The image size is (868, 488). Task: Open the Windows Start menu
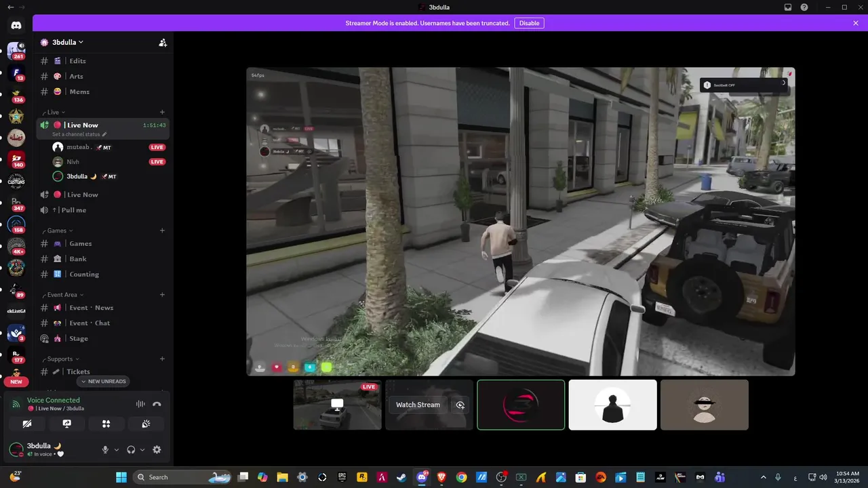(121, 477)
